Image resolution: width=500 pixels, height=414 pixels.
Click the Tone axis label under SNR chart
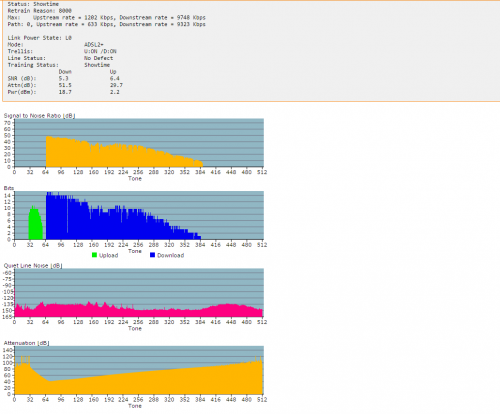pos(135,179)
